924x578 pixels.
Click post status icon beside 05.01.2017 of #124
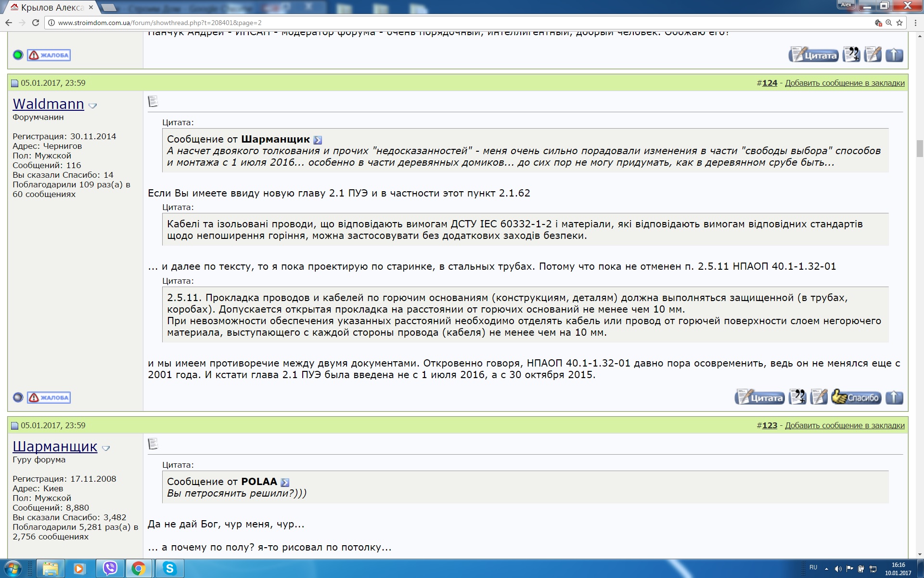click(x=14, y=83)
